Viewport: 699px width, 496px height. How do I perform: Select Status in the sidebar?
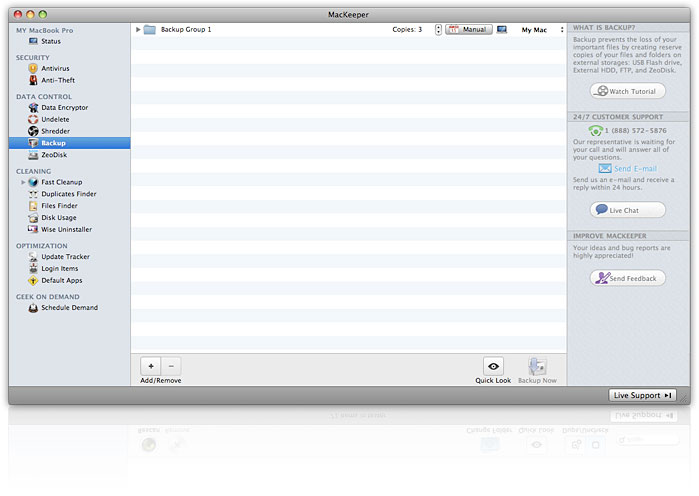click(x=69, y=41)
